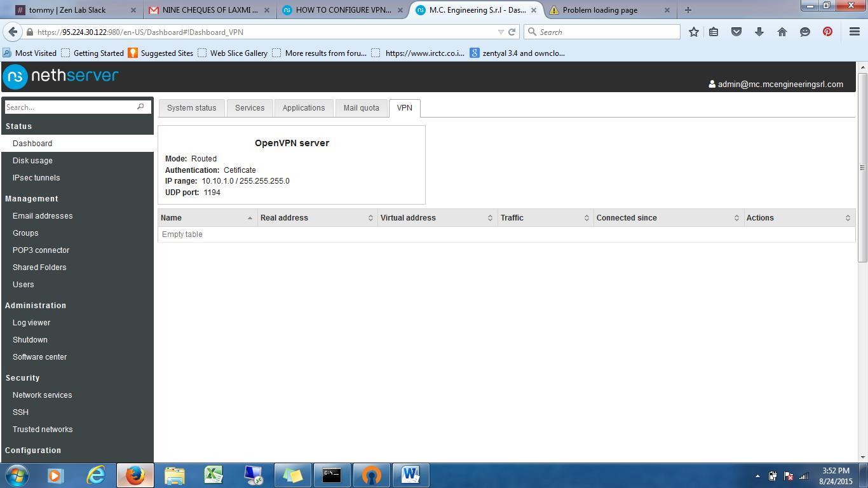This screenshot has width=868, height=488.
Task: Open Windows Start button
Action: coord(17,475)
